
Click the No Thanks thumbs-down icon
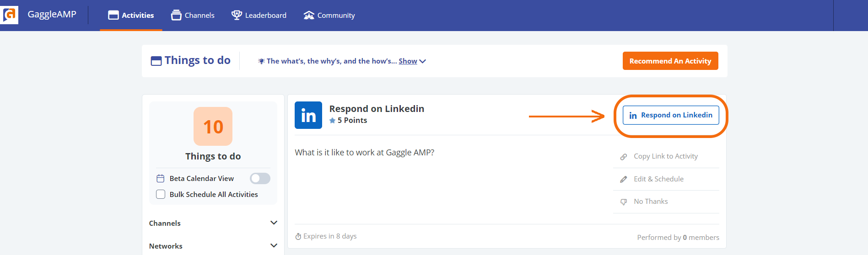point(623,202)
